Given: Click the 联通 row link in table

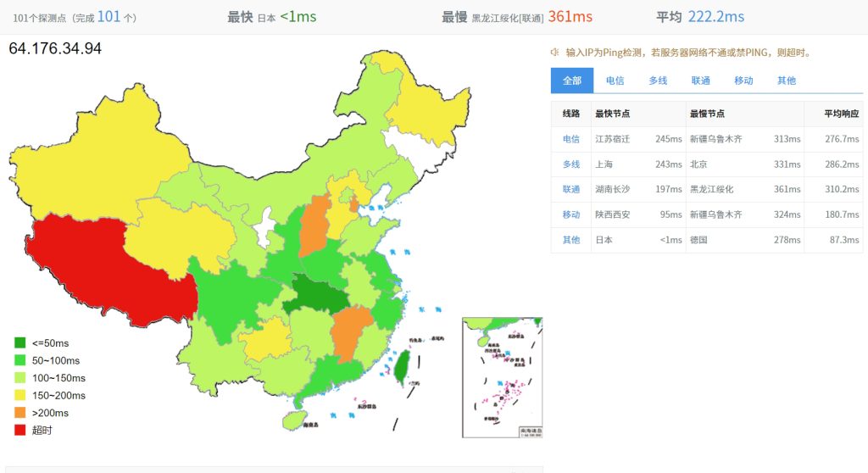Looking at the screenshot, I should click(x=571, y=190).
